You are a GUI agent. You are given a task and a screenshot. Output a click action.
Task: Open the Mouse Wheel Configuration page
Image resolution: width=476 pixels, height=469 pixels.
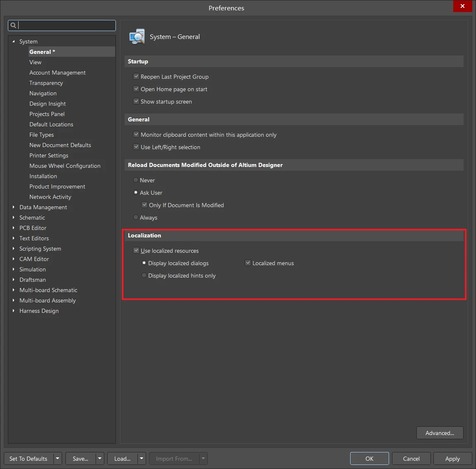[65, 166]
